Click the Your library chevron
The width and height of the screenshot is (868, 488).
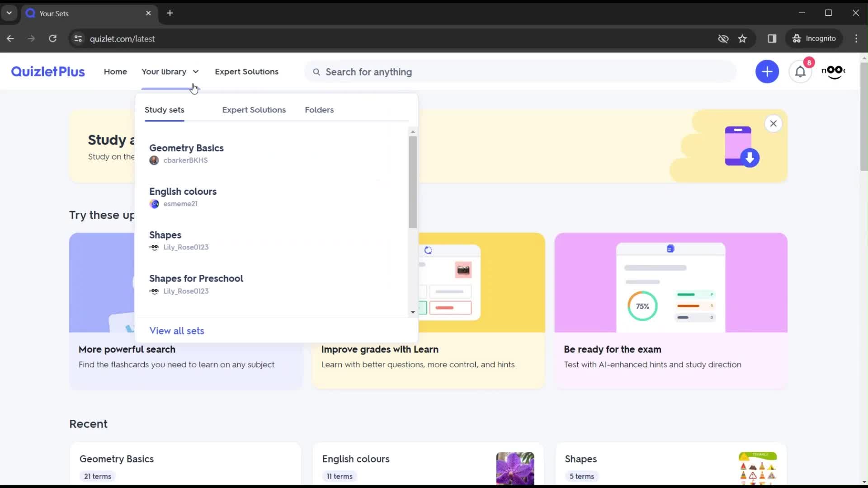[196, 71]
